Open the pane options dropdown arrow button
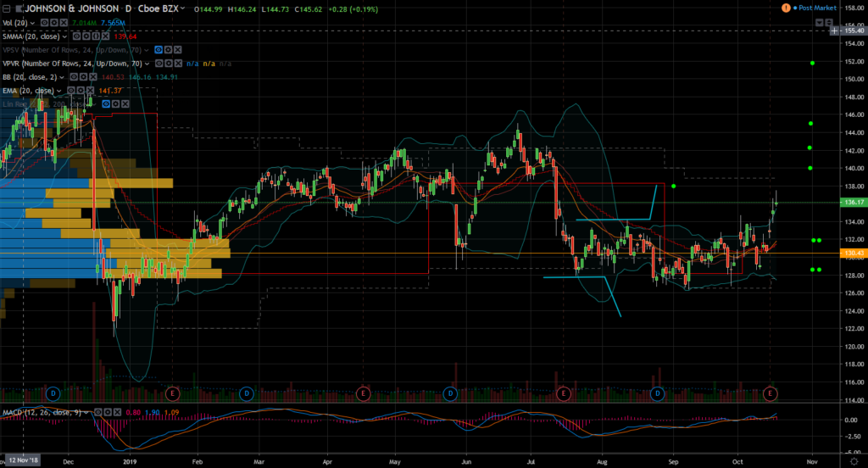868x468 pixels. (x=820, y=23)
